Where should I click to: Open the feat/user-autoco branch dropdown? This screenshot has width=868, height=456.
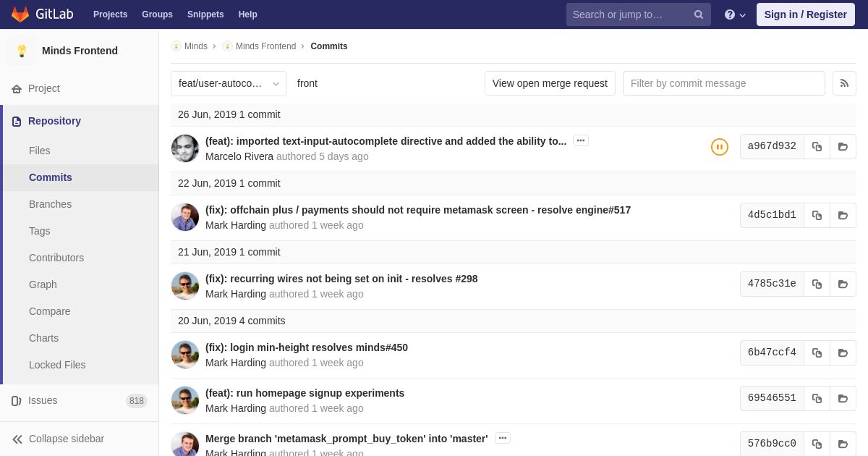pyautogui.click(x=229, y=83)
